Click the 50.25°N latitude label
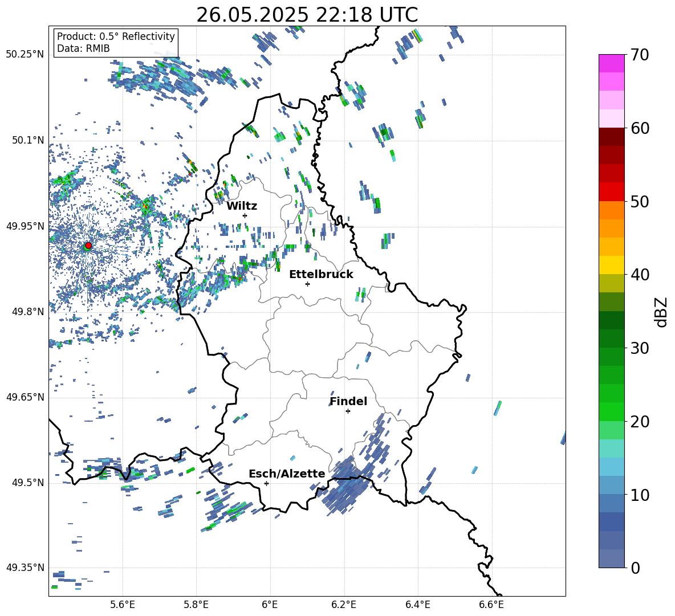Screen dimensions: 675x616 pyautogui.click(x=25, y=55)
